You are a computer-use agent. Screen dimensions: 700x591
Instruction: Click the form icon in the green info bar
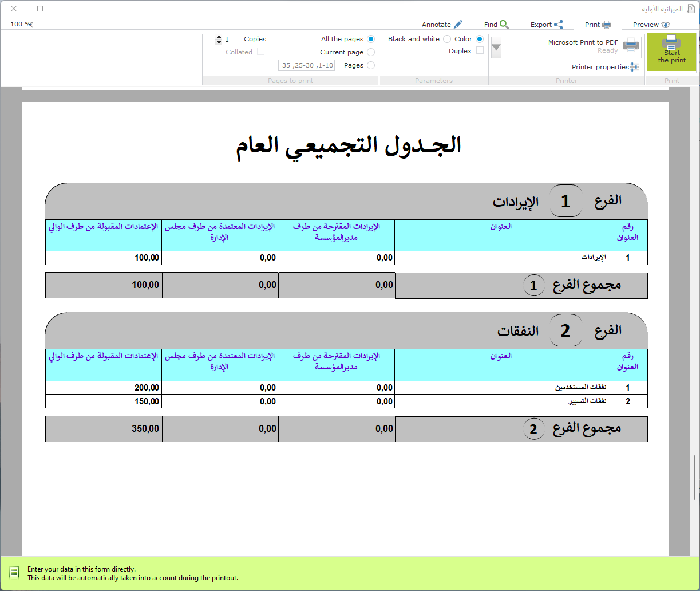[x=14, y=573]
